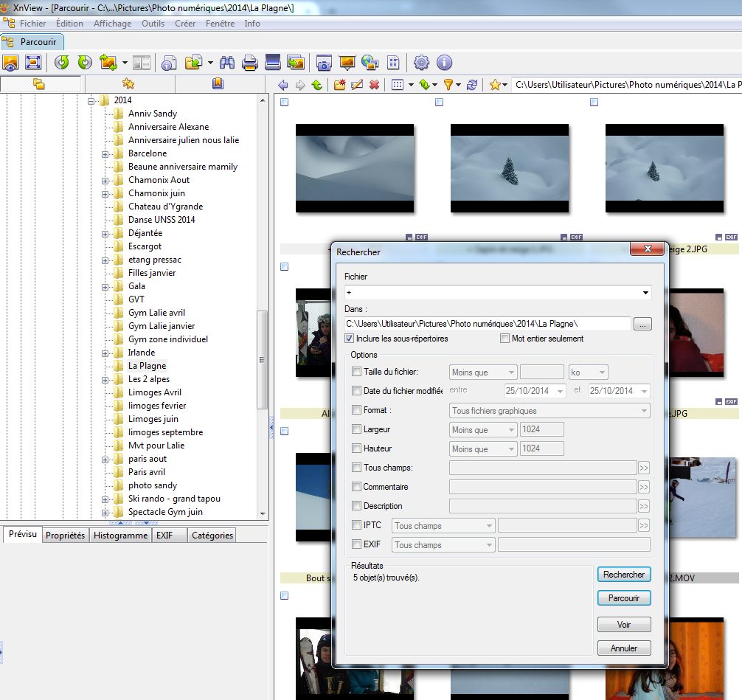The image size is (742, 700).
Task: Click the blue info About icon
Action: pyautogui.click(x=444, y=63)
